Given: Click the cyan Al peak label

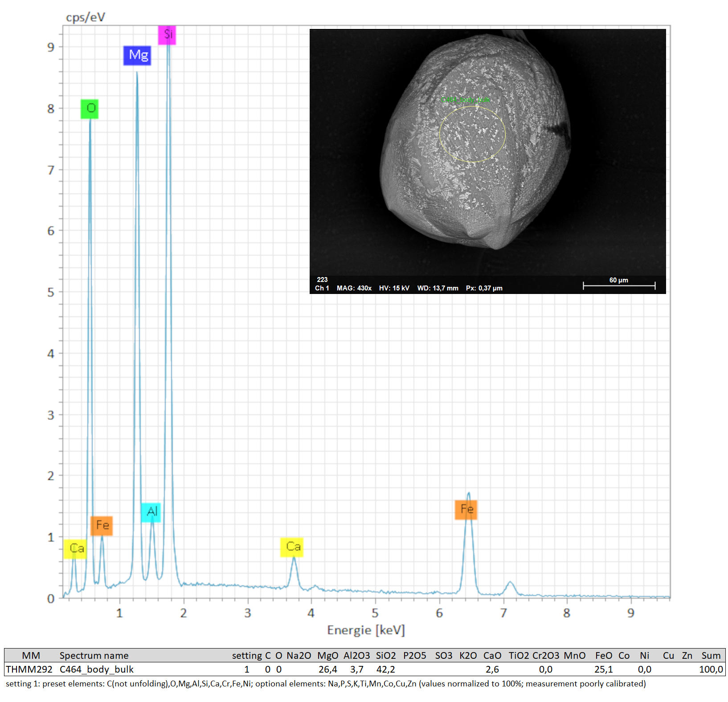Looking at the screenshot, I should 151,512.
